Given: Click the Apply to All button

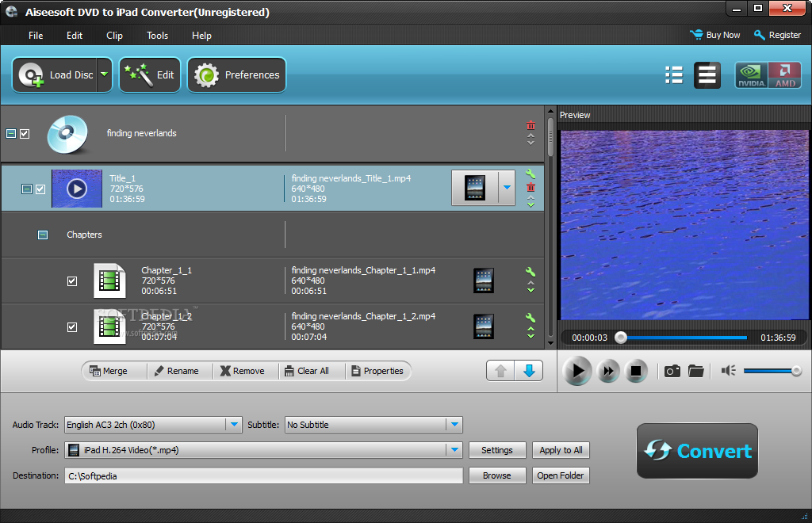Looking at the screenshot, I should [561, 450].
